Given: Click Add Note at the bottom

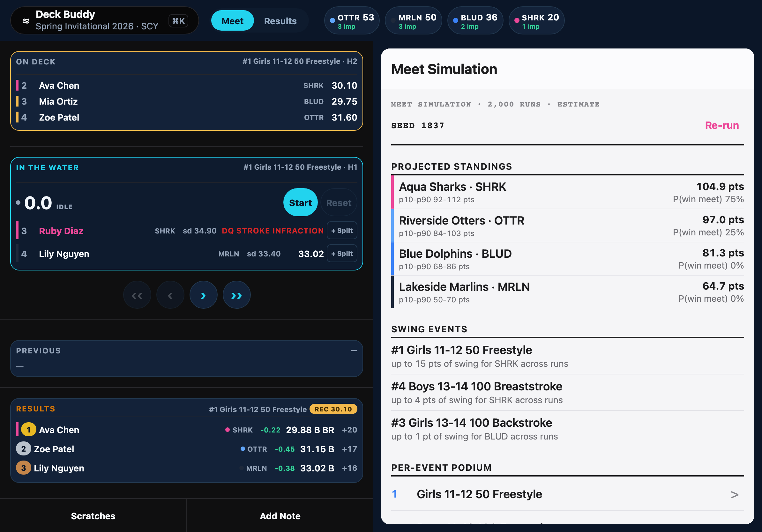Looking at the screenshot, I should [280, 515].
